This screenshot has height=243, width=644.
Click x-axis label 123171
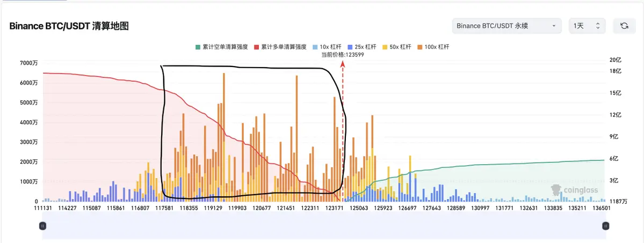click(x=335, y=208)
